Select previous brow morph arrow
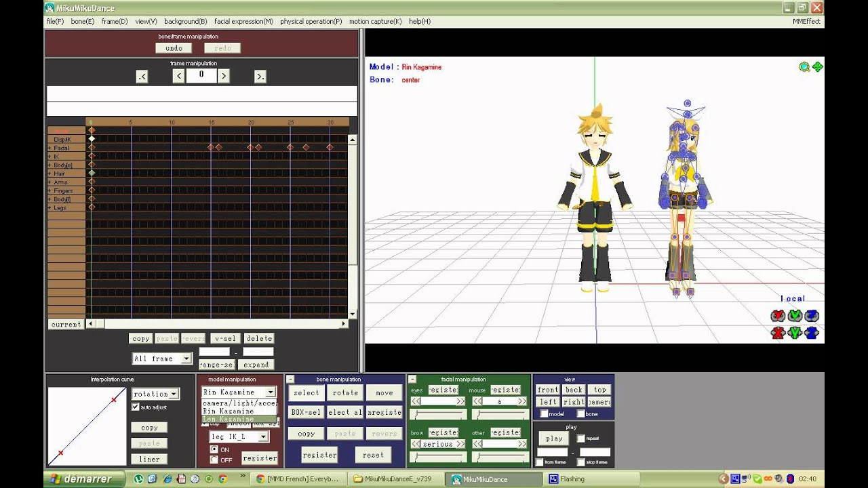 415,444
